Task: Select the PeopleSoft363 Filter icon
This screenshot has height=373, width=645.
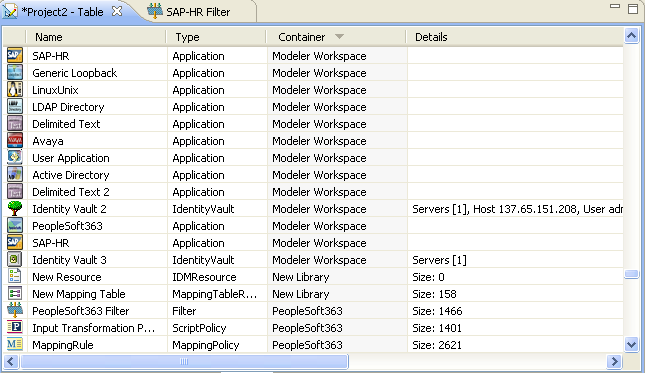Action: pos(15,310)
